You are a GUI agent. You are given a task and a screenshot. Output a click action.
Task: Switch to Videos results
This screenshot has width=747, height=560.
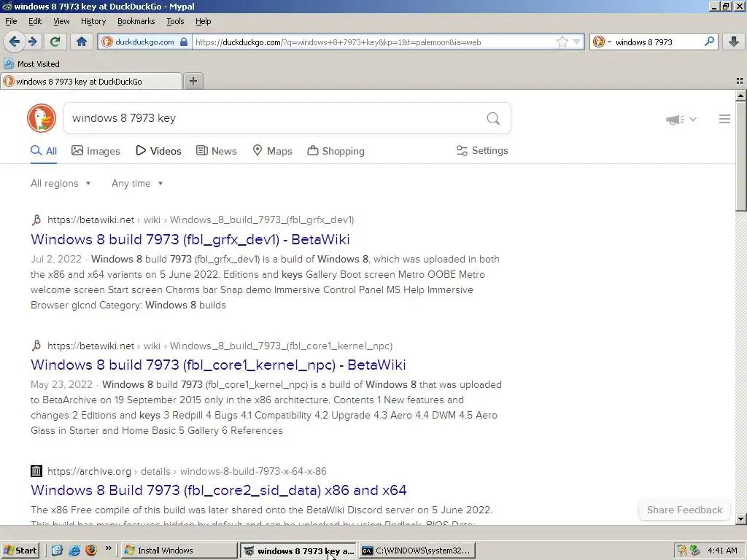point(158,151)
